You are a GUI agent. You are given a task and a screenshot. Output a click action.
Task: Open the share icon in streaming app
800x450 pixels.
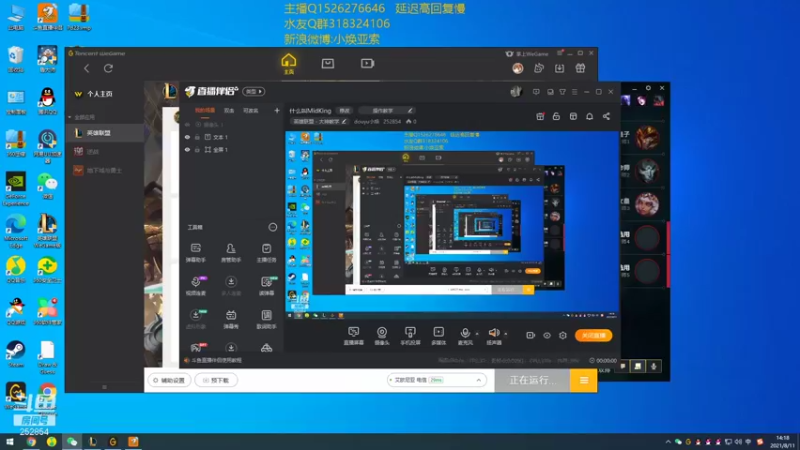coord(606,116)
